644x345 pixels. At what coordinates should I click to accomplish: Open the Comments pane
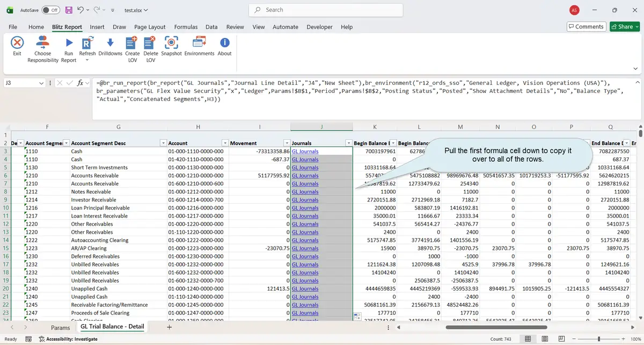[x=587, y=27]
